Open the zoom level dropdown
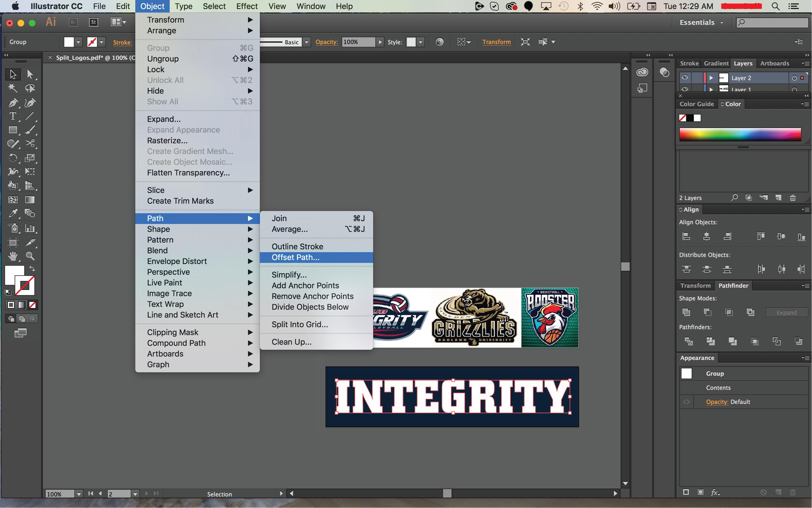Viewport: 812px width, 508px height. [x=79, y=494]
